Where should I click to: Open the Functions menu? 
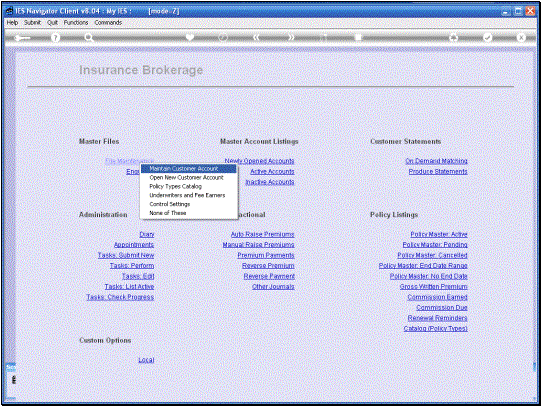point(76,22)
